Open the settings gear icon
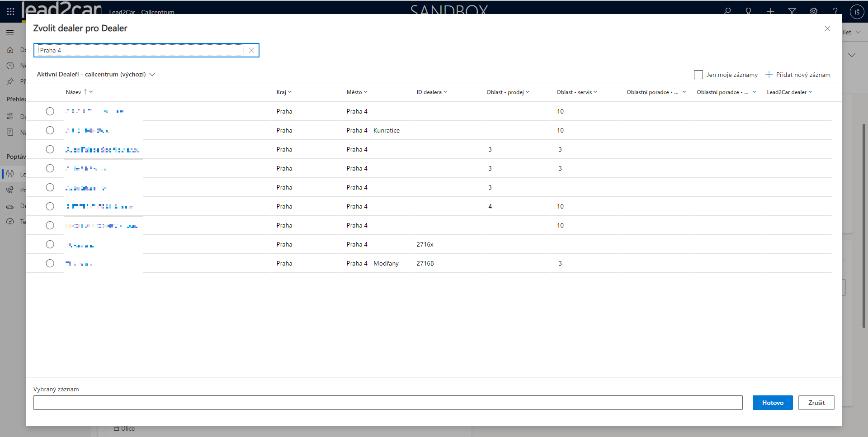The height and width of the screenshot is (437, 868). pos(814,11)
